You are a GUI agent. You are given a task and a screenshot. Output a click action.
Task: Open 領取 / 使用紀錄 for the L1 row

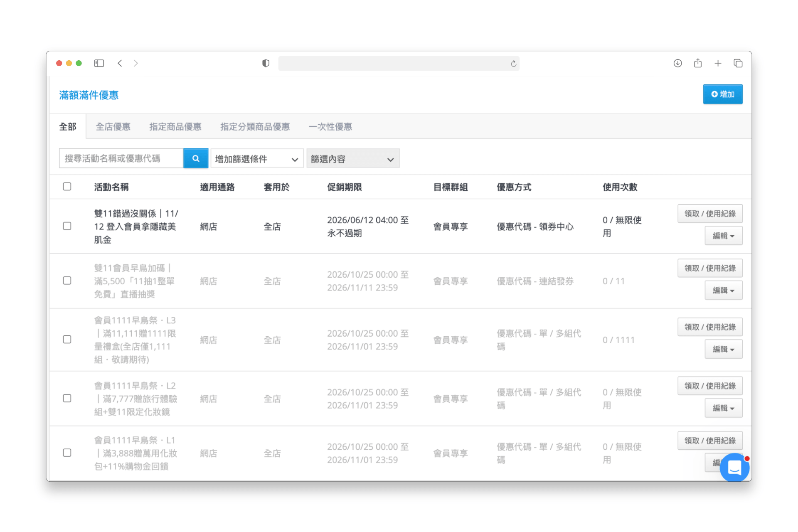click(710, 441)
